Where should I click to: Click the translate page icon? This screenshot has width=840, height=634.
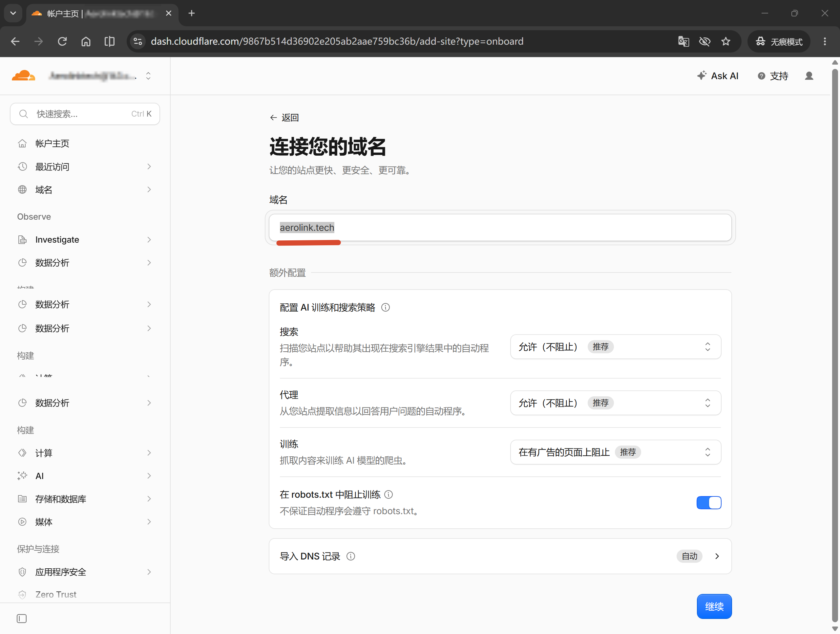point(683,41)
